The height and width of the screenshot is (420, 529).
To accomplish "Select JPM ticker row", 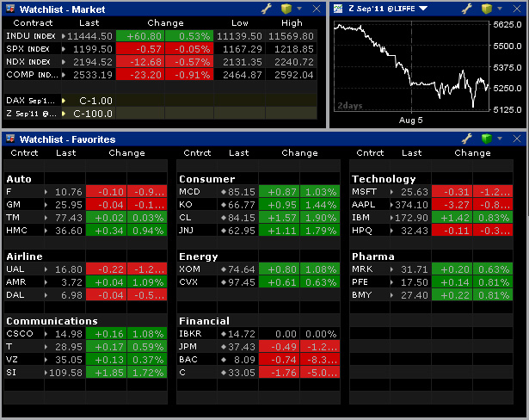I will tap(258, 347).
